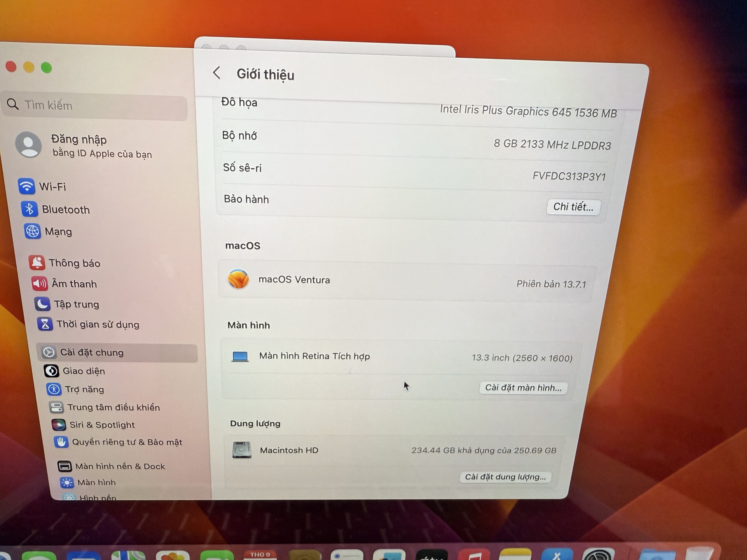Open Quyền riêng tư & Bảo mật hand icon
This screenshot has height=560, width=747.
(61, 442)
